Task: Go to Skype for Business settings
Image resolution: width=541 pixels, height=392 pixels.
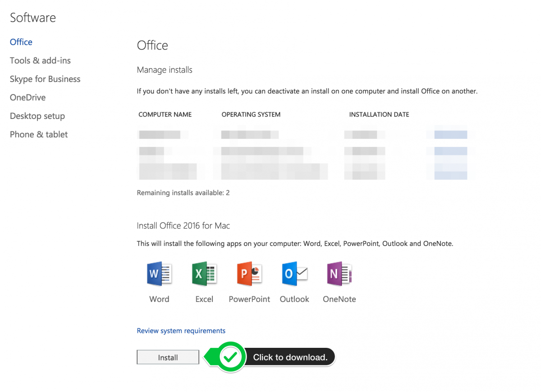Action: [45, 79]
